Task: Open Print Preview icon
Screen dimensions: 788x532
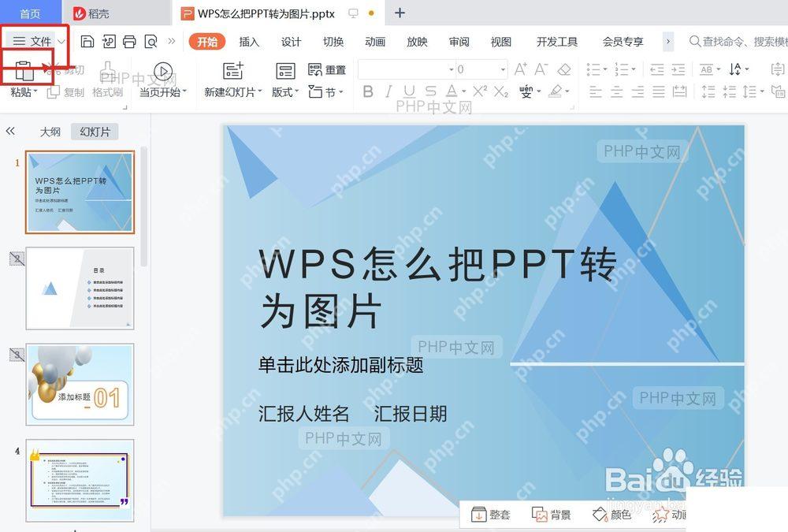Action: [x=151, y=41]
